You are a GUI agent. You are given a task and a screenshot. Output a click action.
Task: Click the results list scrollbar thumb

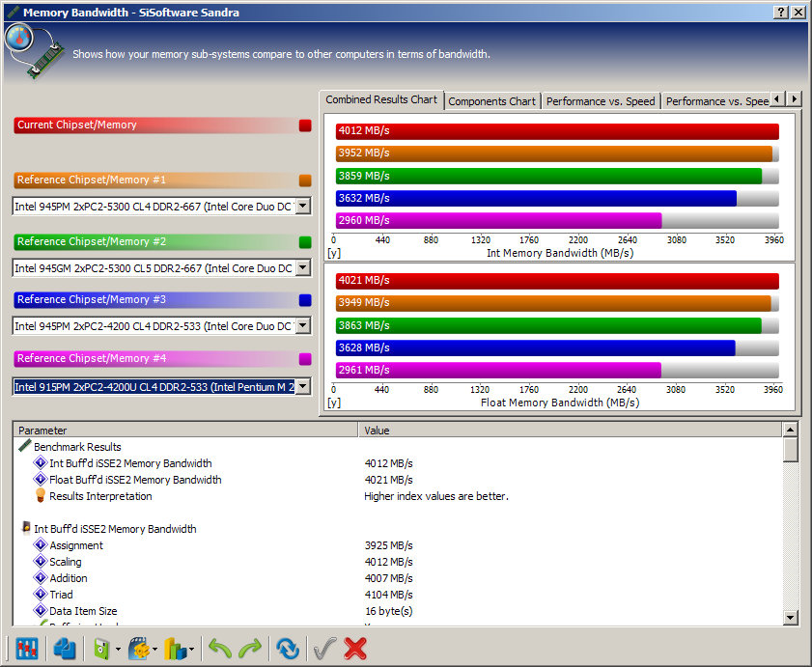click(x=790, y=450)
